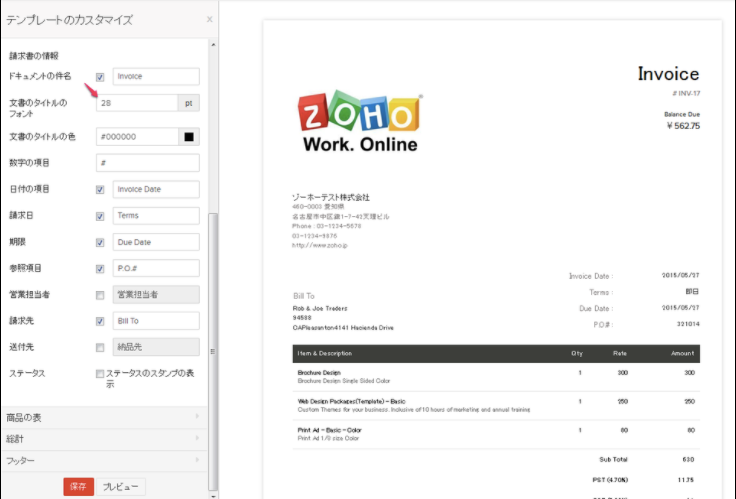Screen dimensions: 736x499
Task: Click the red 保存 save button
Action: click(78, 486)
